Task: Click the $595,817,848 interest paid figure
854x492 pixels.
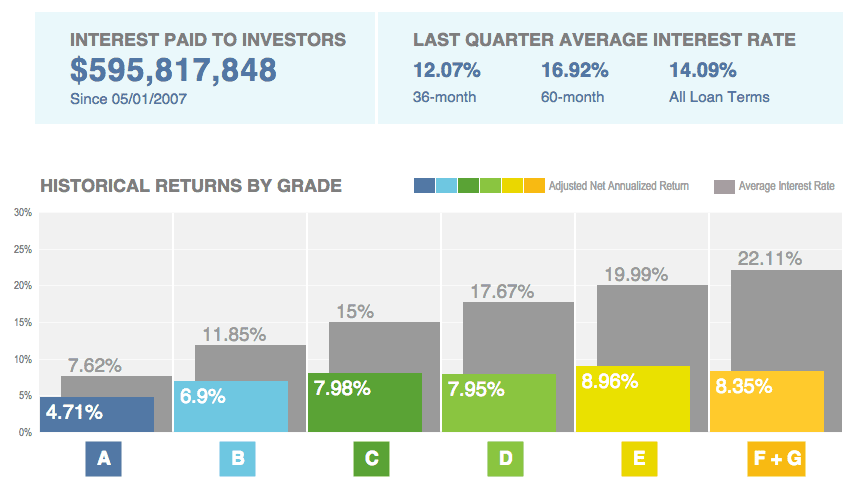Action: [173, 70]
